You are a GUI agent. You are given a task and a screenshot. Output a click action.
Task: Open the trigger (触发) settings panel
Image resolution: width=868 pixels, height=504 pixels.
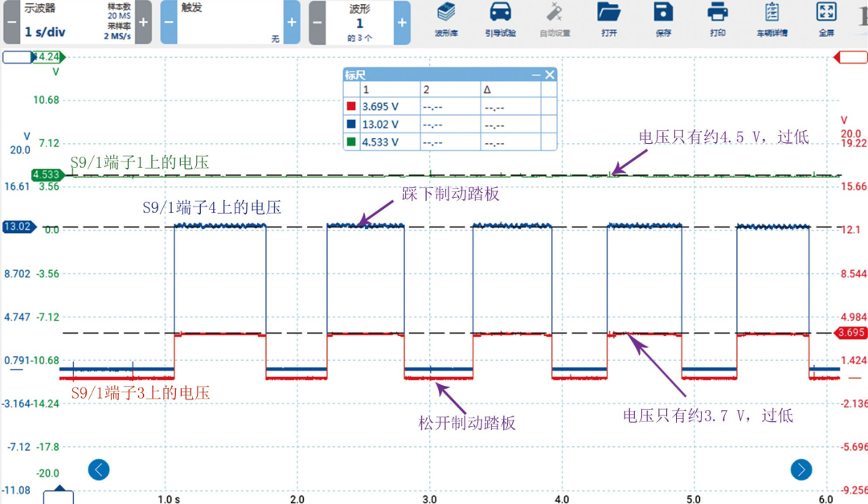(x=231, y=23)
